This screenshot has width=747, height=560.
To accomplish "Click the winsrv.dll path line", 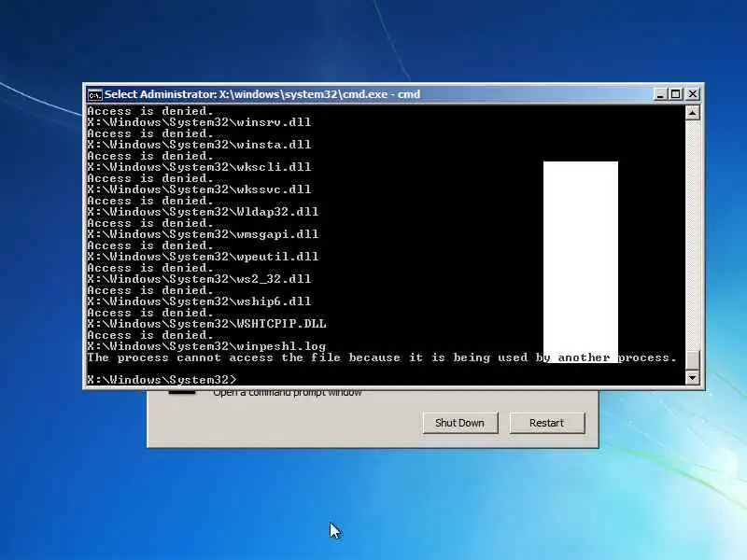I will [199, 122].
